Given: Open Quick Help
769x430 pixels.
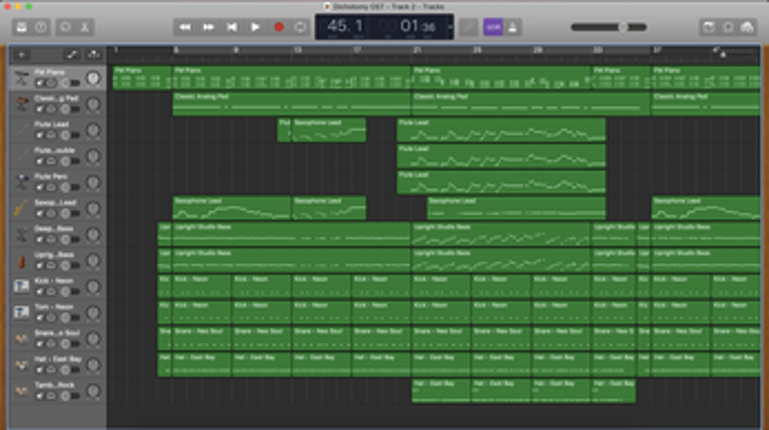Looking at the screenshot, I should [x=41, y=27].
